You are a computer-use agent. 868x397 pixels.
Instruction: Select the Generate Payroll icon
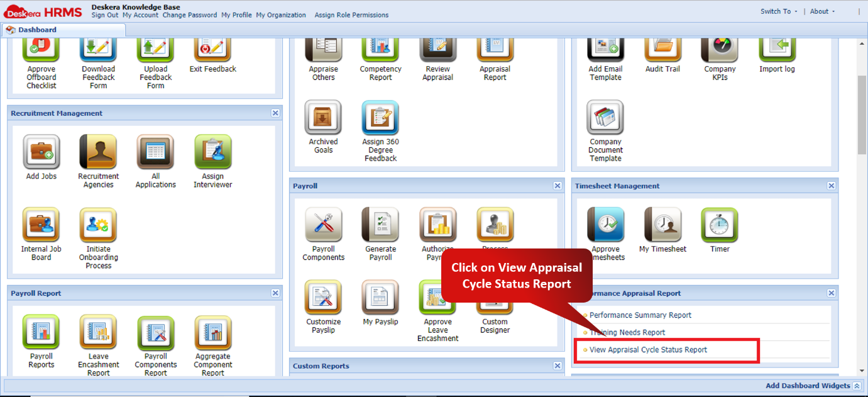[380, 225]
